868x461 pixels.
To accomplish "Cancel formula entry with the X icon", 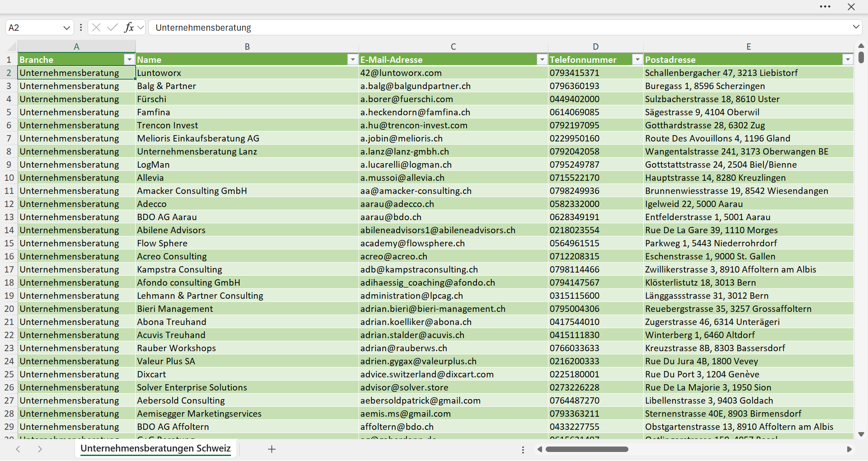I will (96, 28).
